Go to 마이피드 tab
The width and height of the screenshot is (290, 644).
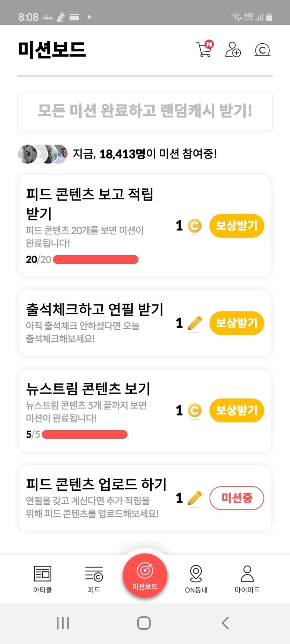(x=247, y=579)
